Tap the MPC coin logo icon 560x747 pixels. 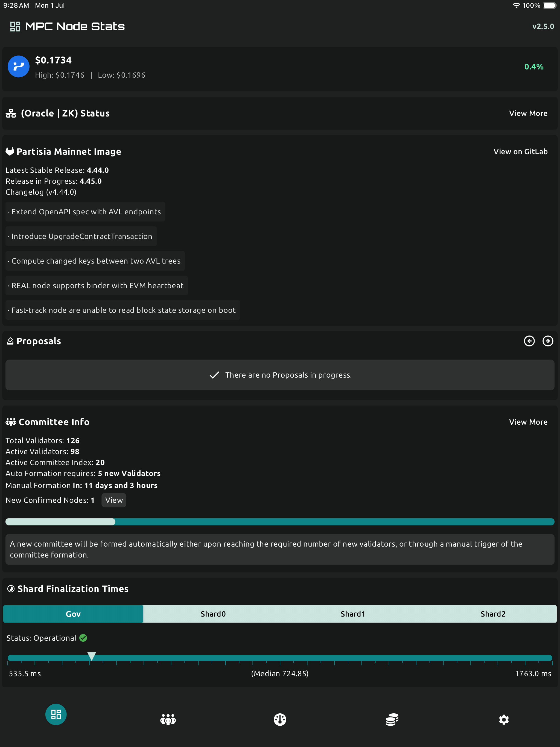click(19, 66)
